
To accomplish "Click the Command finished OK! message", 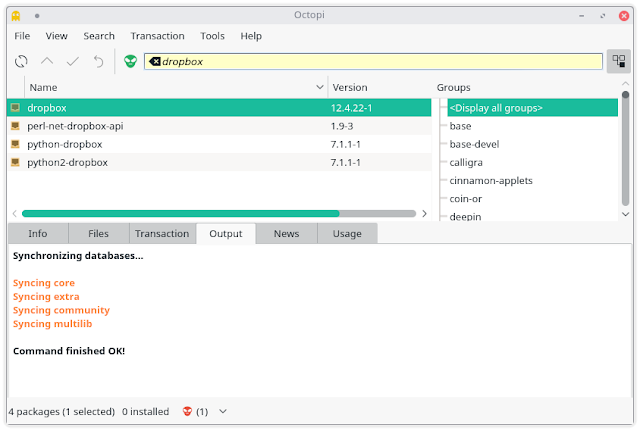I will tap(69, 351).
